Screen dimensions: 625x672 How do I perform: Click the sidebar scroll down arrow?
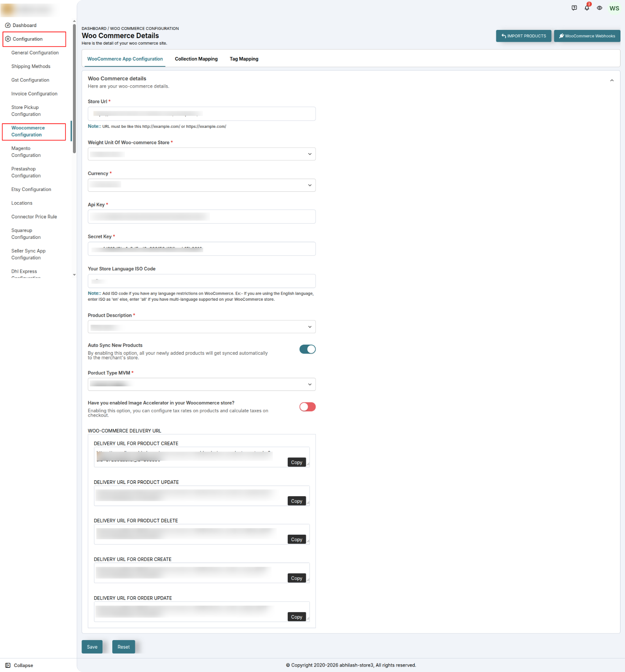pos(74,275)
